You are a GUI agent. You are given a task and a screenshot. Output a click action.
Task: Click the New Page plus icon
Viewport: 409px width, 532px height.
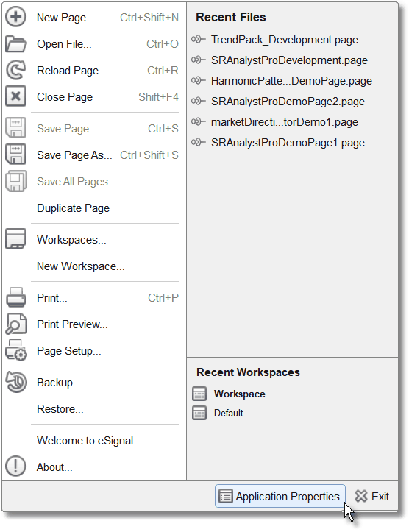pyautogui.click(x=15, y=17)
